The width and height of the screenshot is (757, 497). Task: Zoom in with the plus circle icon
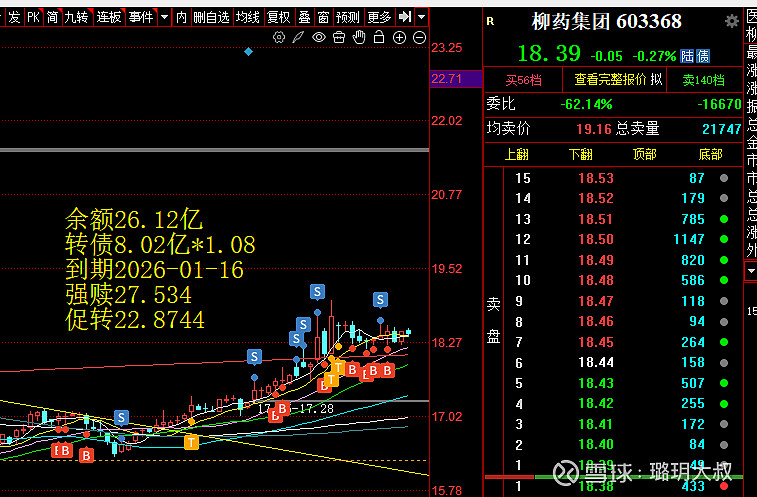[399, 37]
